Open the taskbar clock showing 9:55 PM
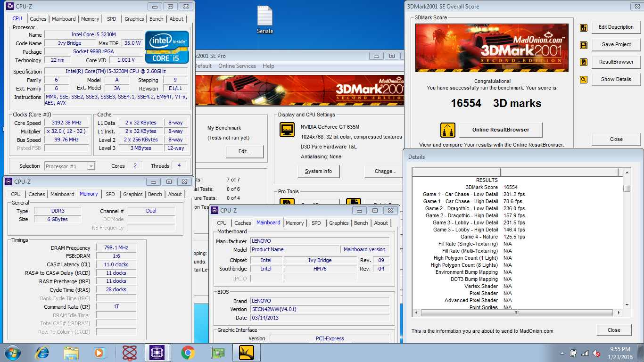The width and height of the screenshot is (644, 362). (x=620, y=353)
